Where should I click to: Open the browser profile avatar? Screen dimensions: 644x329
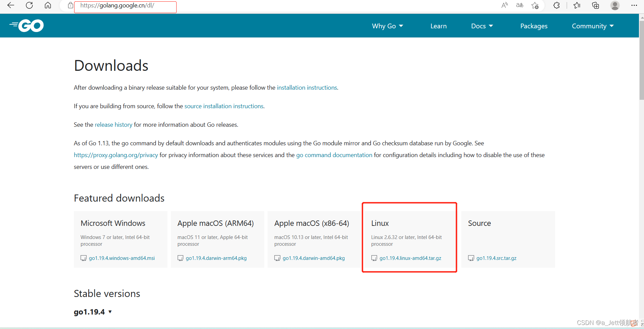pyautogui.click(x=615, y=5)
